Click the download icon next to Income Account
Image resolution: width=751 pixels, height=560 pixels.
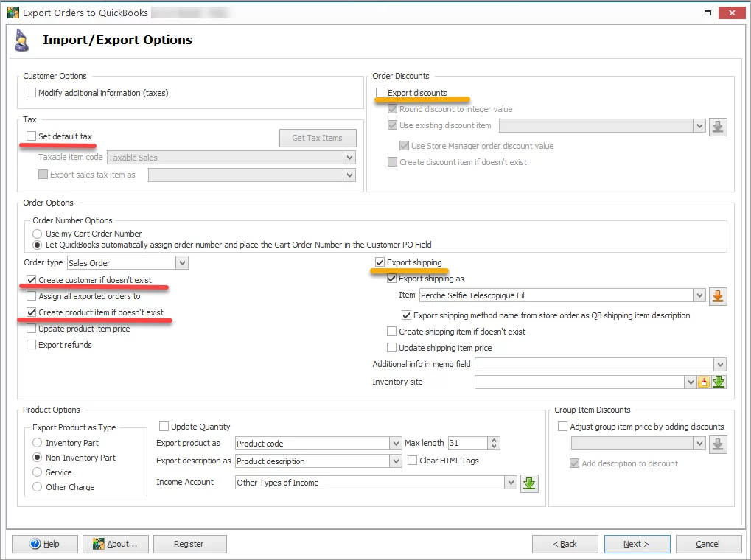click(529, 483)
